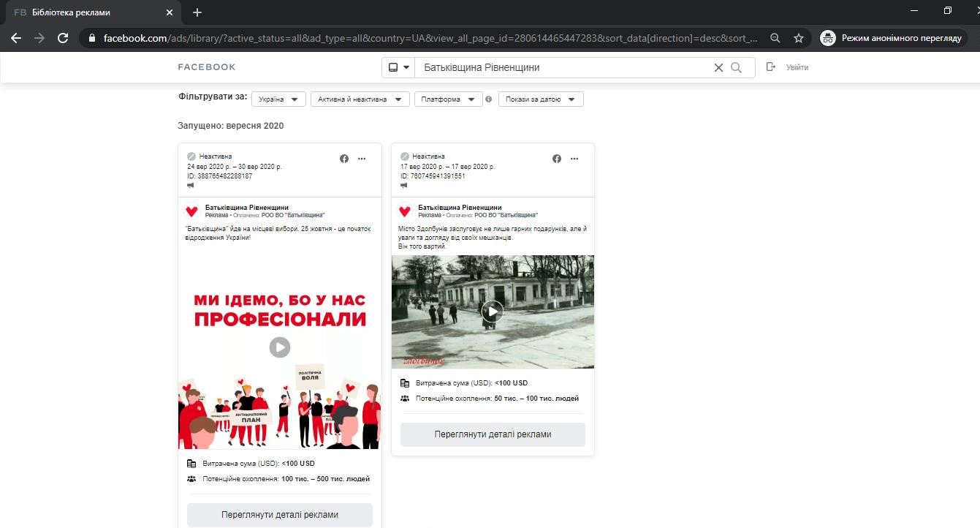Click the Увійти link
Viewport: 980px width, 528px height.
click(797, 67)
